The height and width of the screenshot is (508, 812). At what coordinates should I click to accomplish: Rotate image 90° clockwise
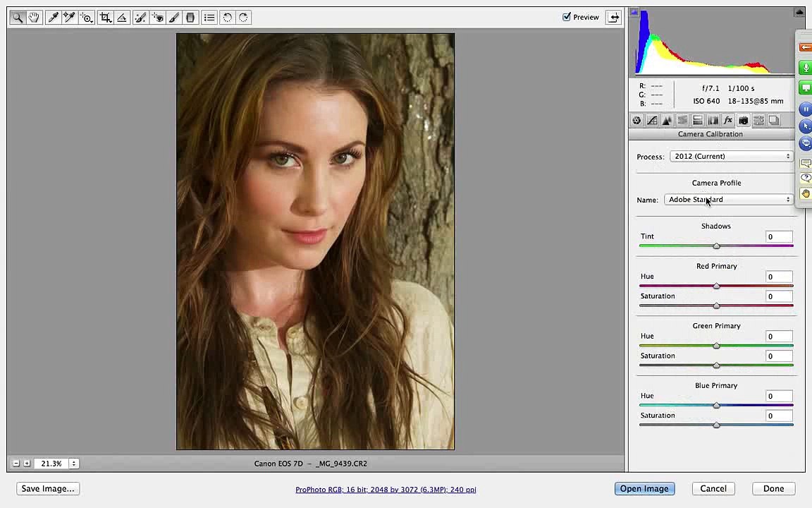[x=243, y=18]
